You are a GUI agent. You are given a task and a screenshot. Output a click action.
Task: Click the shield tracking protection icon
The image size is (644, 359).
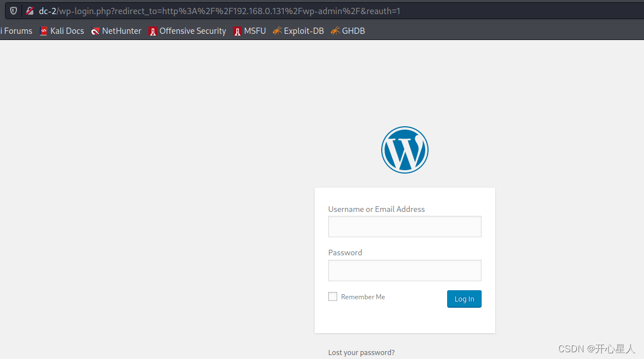tap(14, 11)
